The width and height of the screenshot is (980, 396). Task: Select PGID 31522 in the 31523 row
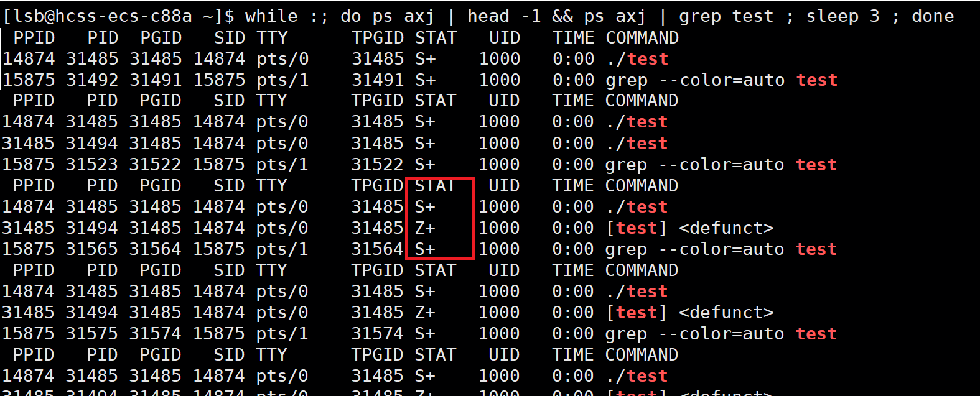tap(155, 165)
